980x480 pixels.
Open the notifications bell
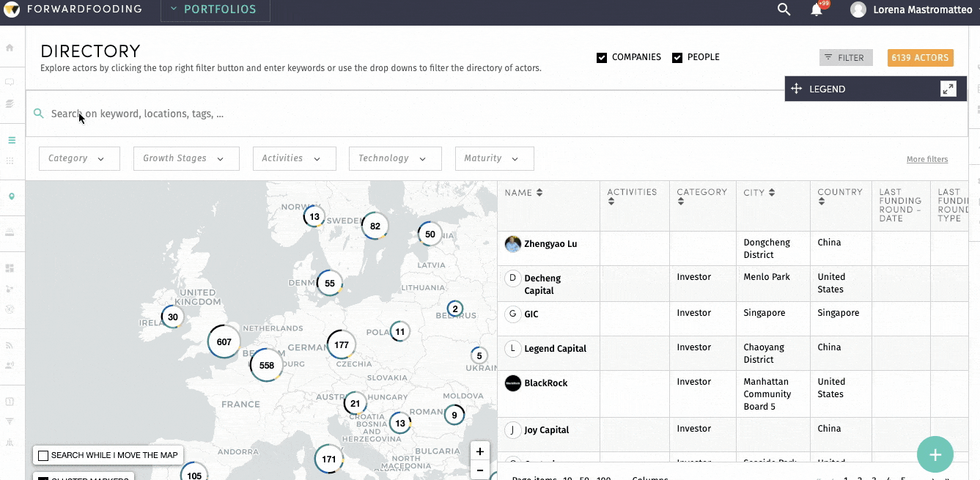point(816,9)
